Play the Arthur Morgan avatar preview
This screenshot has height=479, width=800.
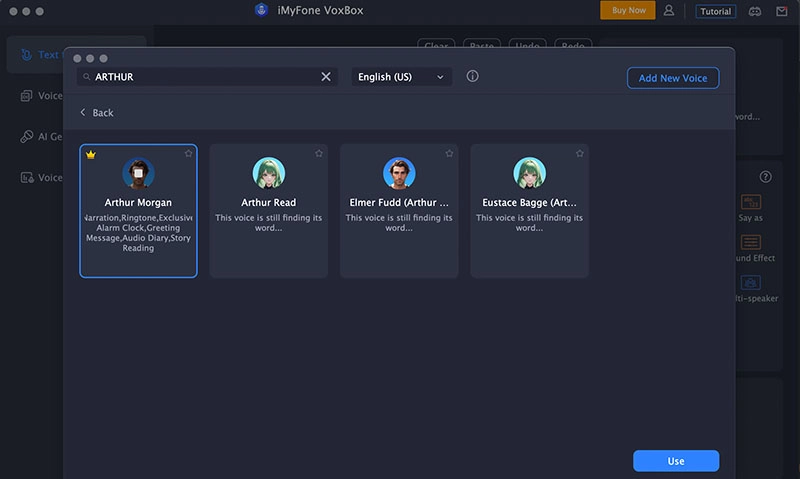click(138, 173)
